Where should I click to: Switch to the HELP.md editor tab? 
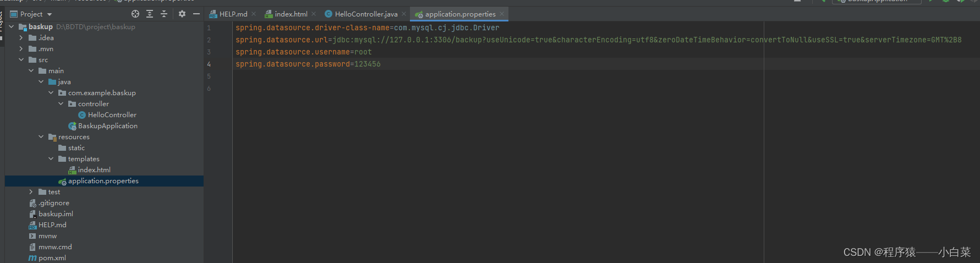click(x=233, y=14)
